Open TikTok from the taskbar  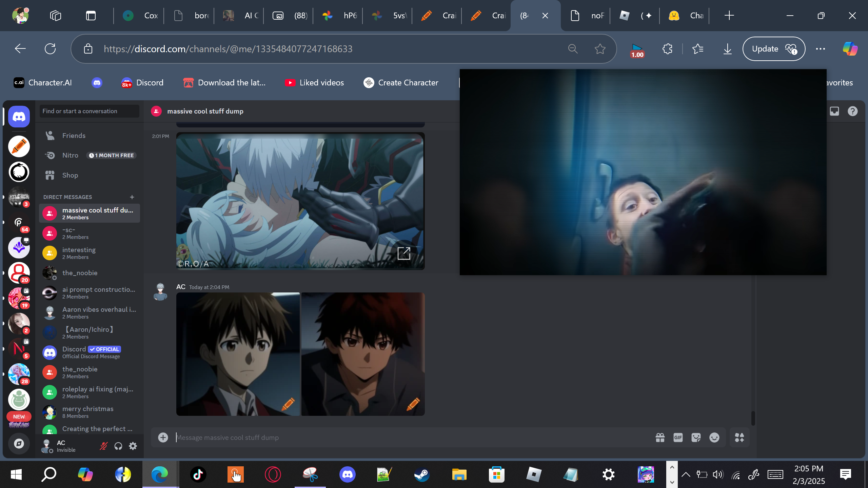tap(198, 474)
